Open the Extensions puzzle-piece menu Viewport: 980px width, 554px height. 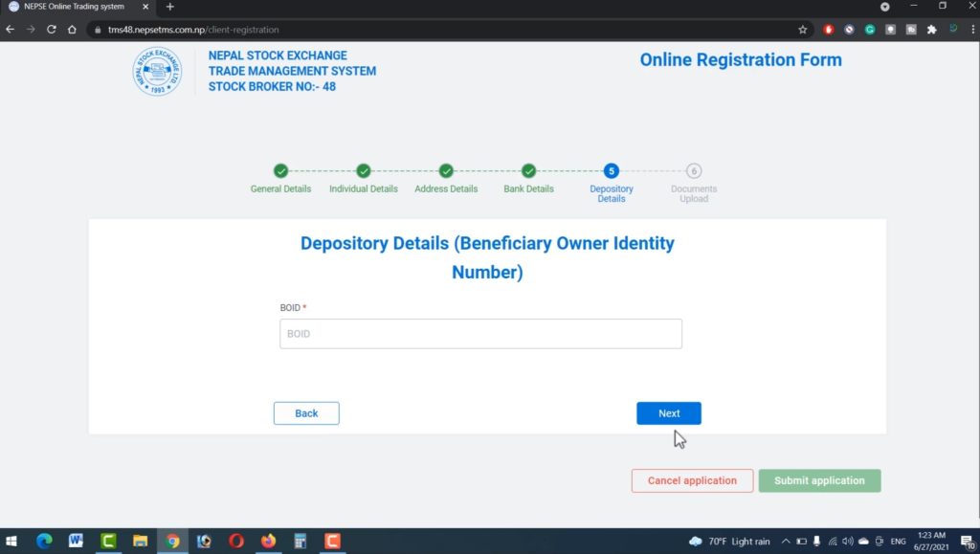pyautogui.click(x=932, y=30)
